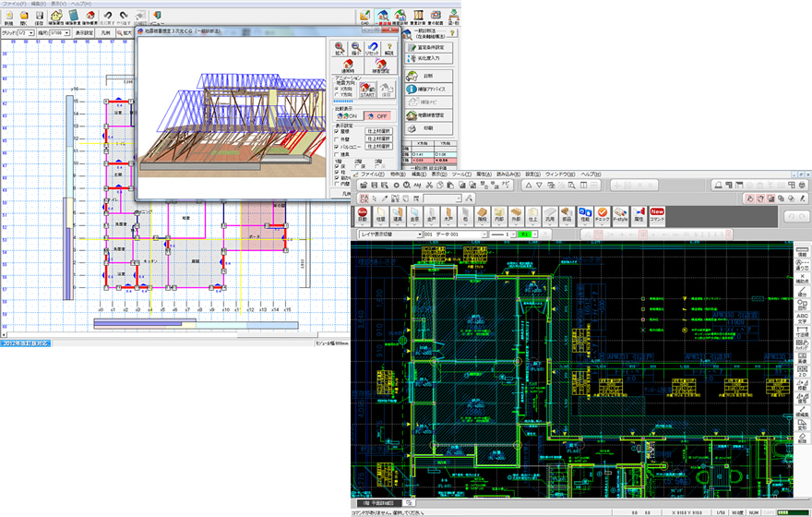Click the redo arrow icon in seismic toolbar
The image size is (812, 517).
(124, 18)
